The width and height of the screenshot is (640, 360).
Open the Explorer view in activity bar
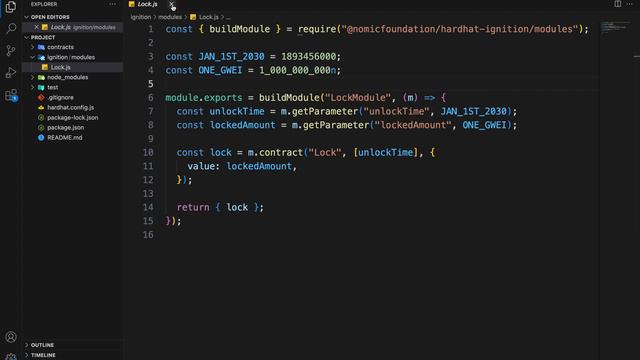point(11,7)
